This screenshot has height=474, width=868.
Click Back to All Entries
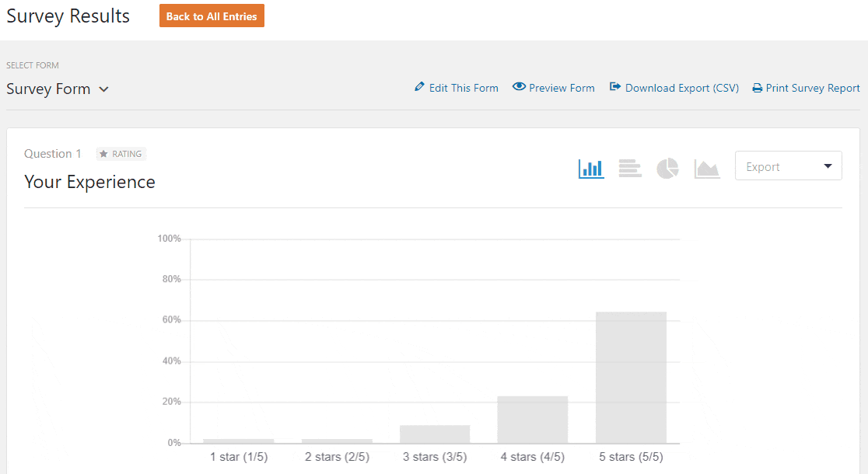[212, 15]
